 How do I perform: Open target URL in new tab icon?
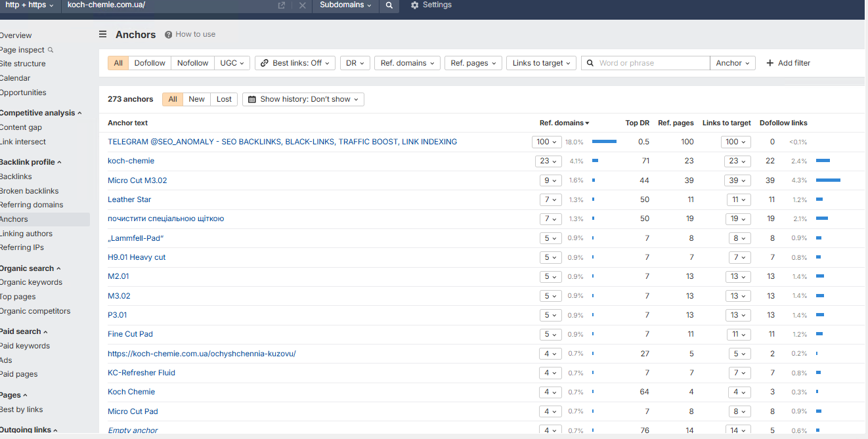point(282,5)
